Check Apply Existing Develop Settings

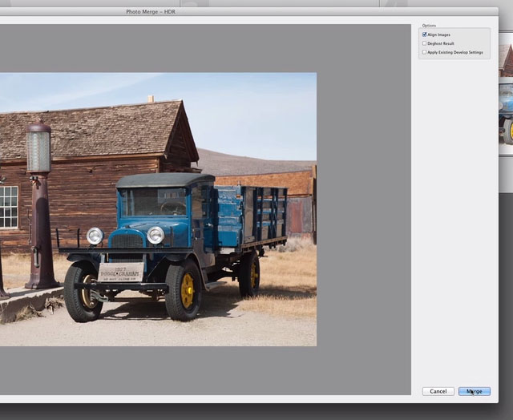[x=424, y=52]
